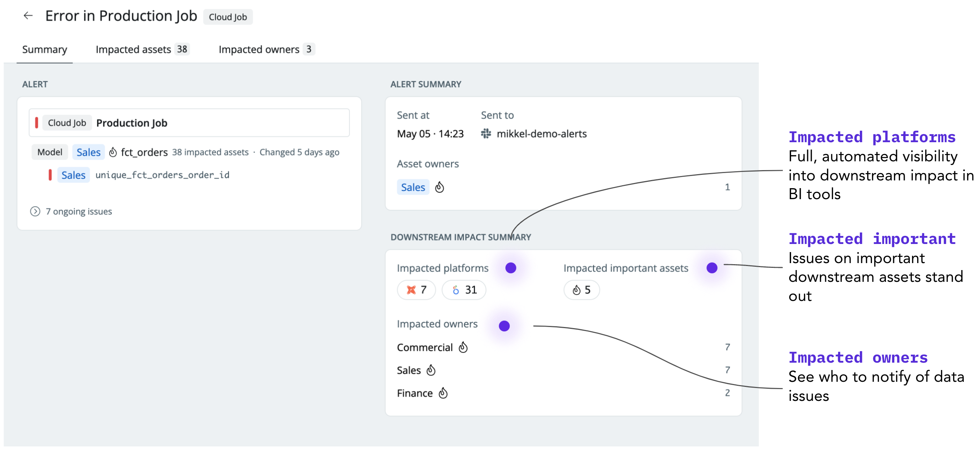Click flame icon next to fct_orders
980x449 pixels.
click(112, 152)
